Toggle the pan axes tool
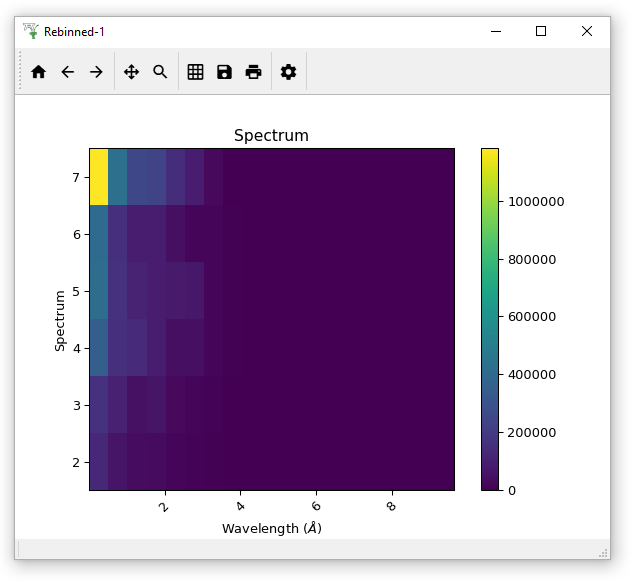The image size is (634, 586). [x=131, y=72]
